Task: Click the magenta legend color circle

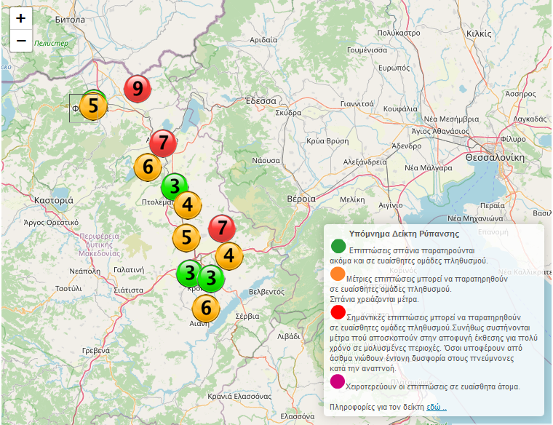Action: click(338, 382)
